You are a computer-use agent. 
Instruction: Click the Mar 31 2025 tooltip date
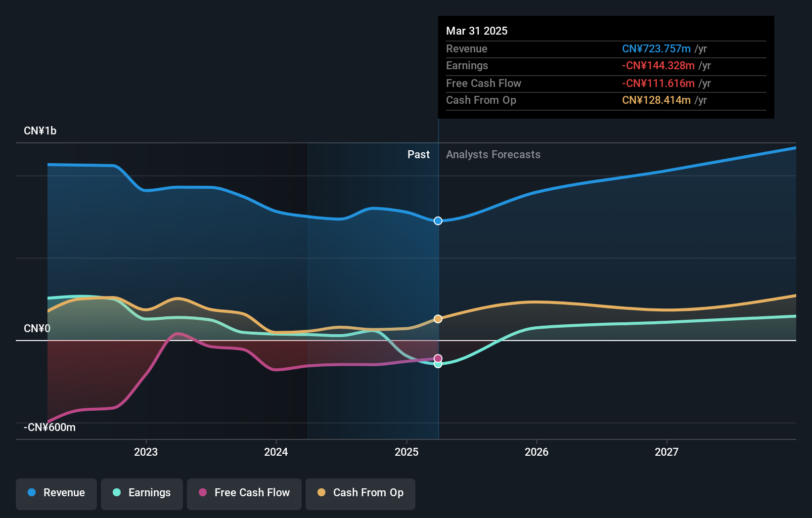tap(477, 31)
